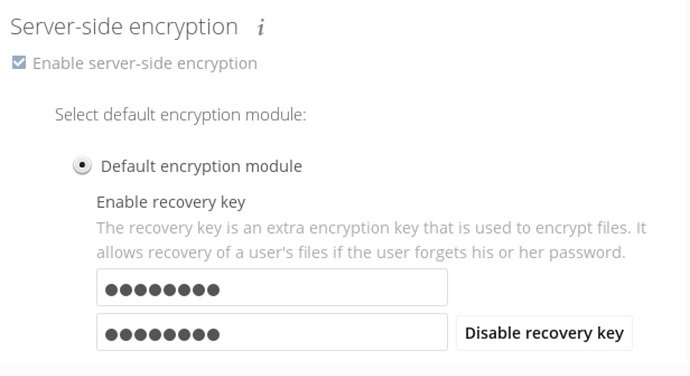This screenshot has width=690, height=376.
Task: Focus the repeat recovery key password field
Action: click(x=272, y=332)
